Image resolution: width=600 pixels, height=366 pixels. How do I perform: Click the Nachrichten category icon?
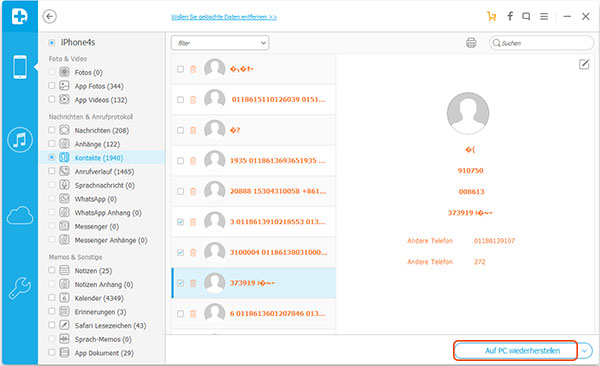[64, 130]
